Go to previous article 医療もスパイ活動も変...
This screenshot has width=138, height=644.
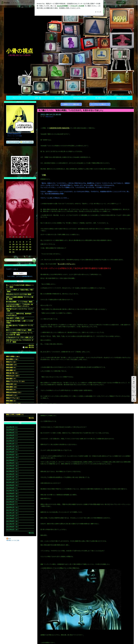pos(71,104)
